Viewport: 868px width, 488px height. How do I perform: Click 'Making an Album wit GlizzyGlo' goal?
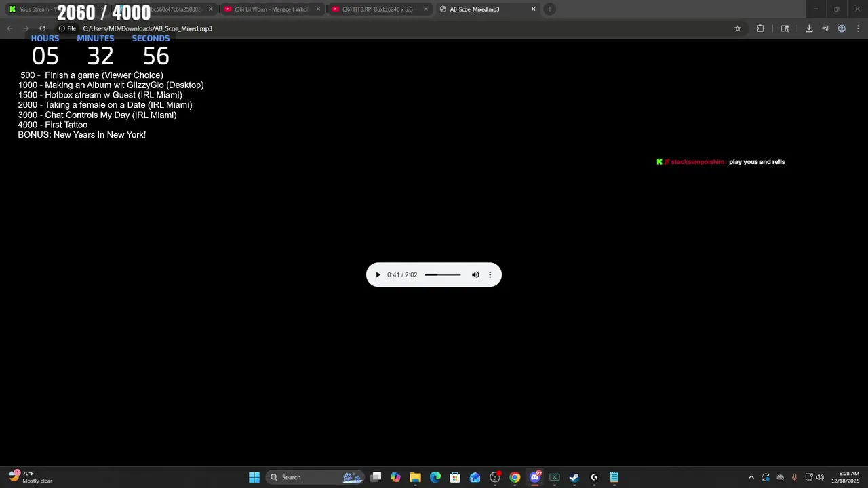111,85
